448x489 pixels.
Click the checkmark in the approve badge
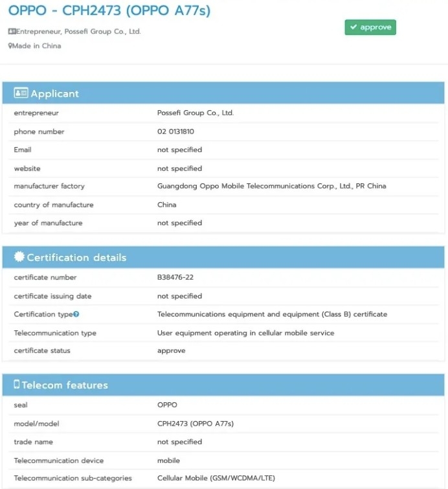point(353,27)
